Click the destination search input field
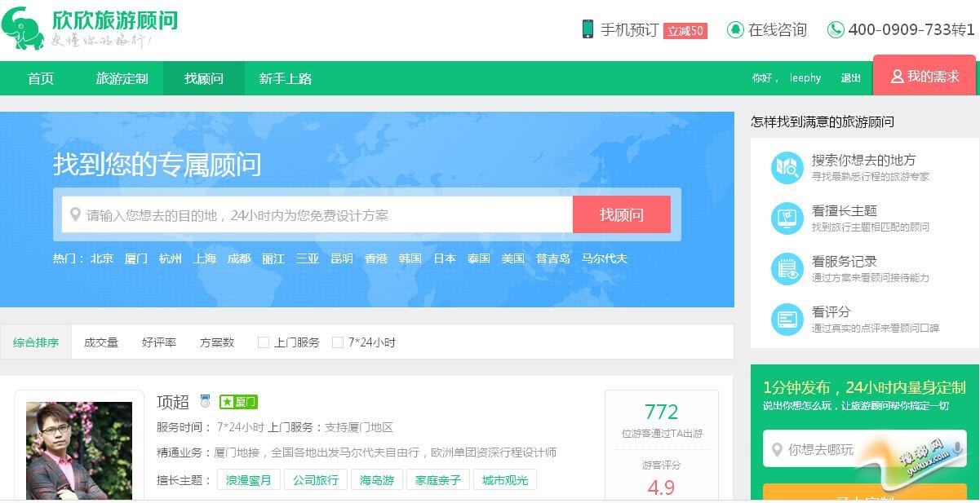This screenshot has height=503, width=980. pos(318,215)
